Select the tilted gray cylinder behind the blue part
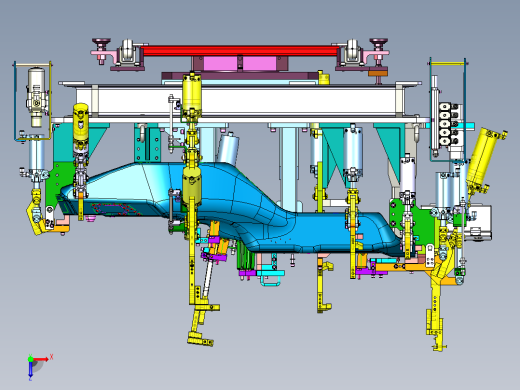 [x=228, y=148]
